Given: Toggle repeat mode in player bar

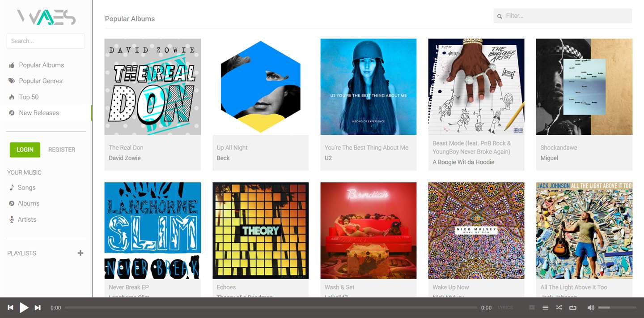Looking at the screenshot, I should (x=573, y=308).
